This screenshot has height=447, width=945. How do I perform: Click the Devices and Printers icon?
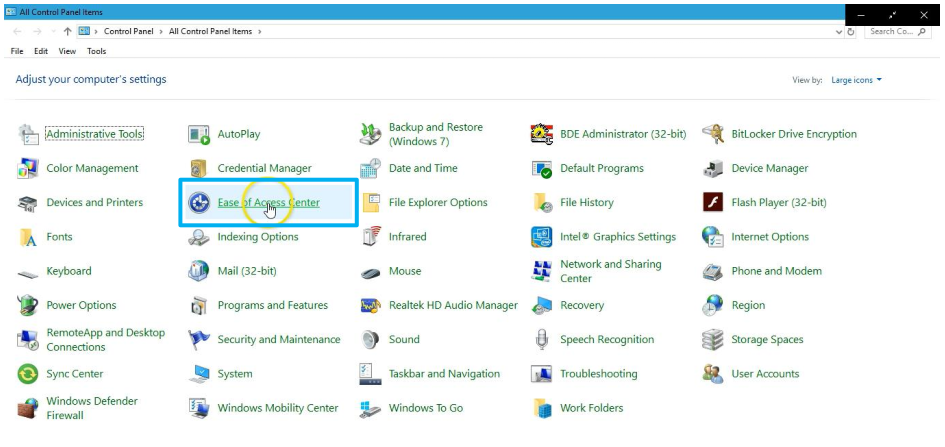28,203
